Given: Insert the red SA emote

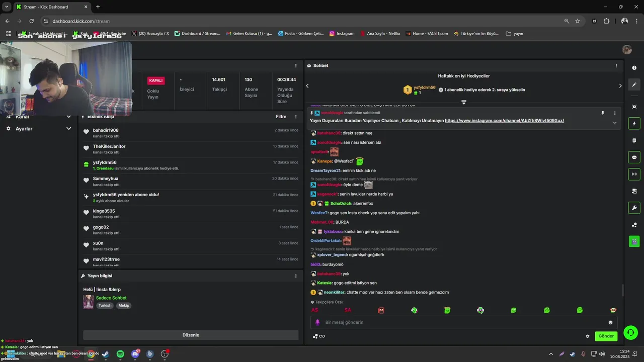Looking at the screenshot, I should [348, 310].
